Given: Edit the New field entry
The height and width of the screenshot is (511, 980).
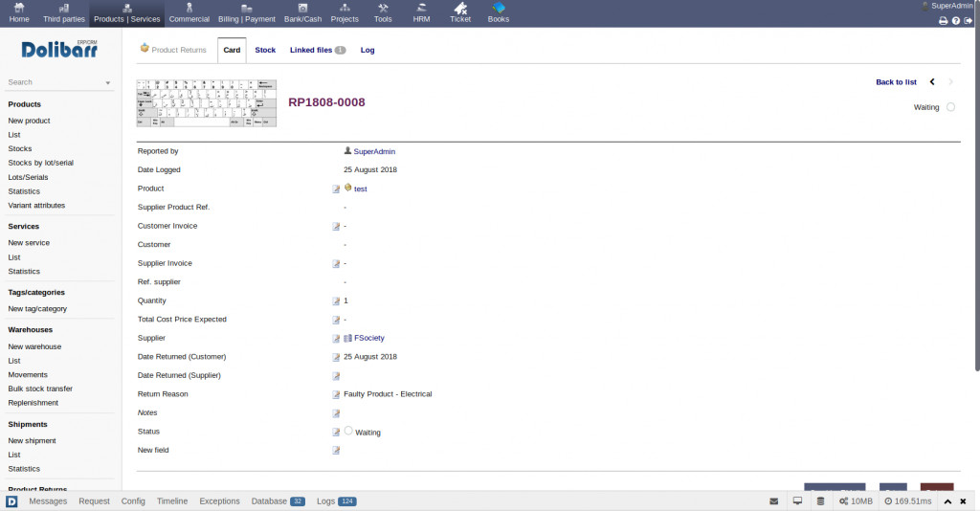Looking at the screenshot, I should 336,451.
